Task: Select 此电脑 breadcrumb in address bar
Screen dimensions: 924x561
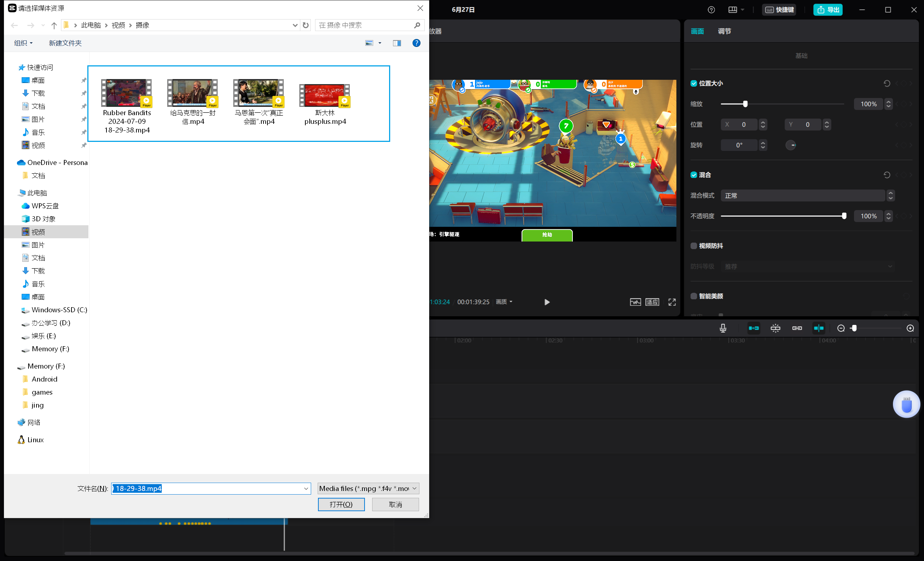Action: [91, 25]
